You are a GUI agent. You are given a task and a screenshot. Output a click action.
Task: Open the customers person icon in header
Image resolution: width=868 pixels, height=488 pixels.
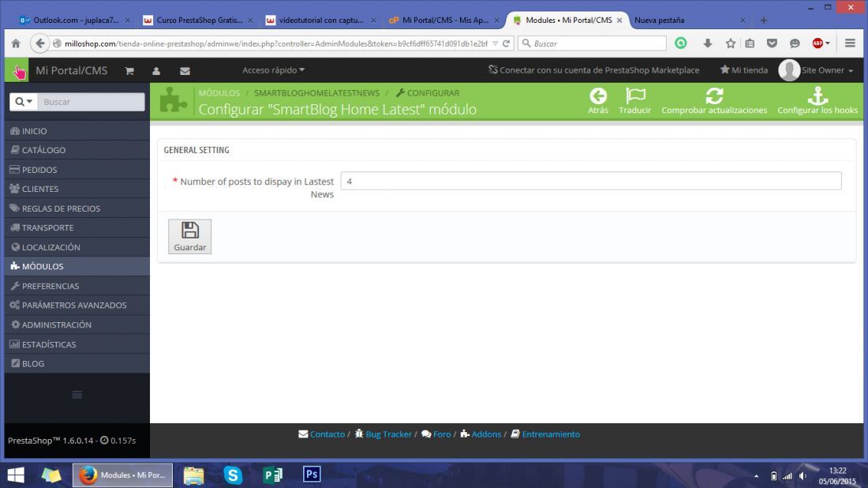(156, 71)
